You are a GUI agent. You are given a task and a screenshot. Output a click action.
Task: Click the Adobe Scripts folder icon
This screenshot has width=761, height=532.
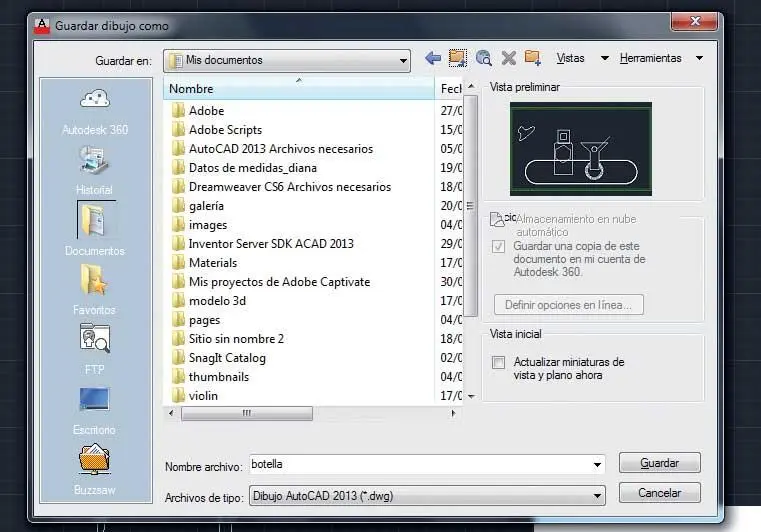(x=178, y=130)
